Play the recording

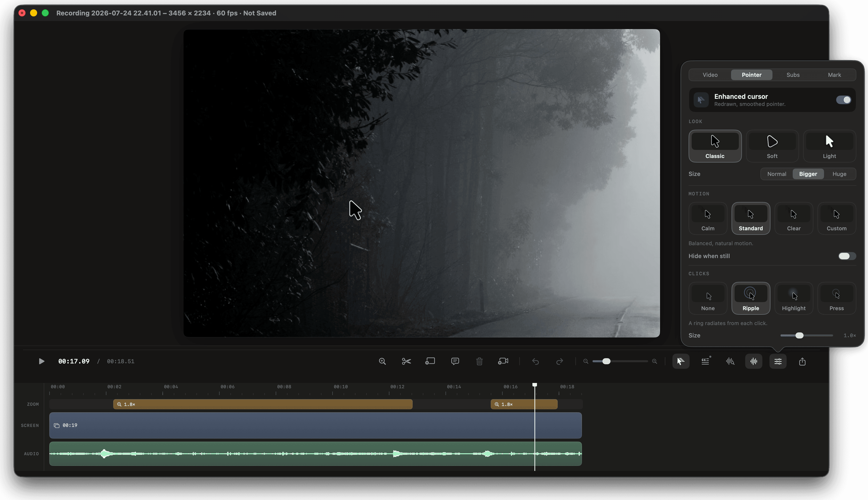pos(41,361)
